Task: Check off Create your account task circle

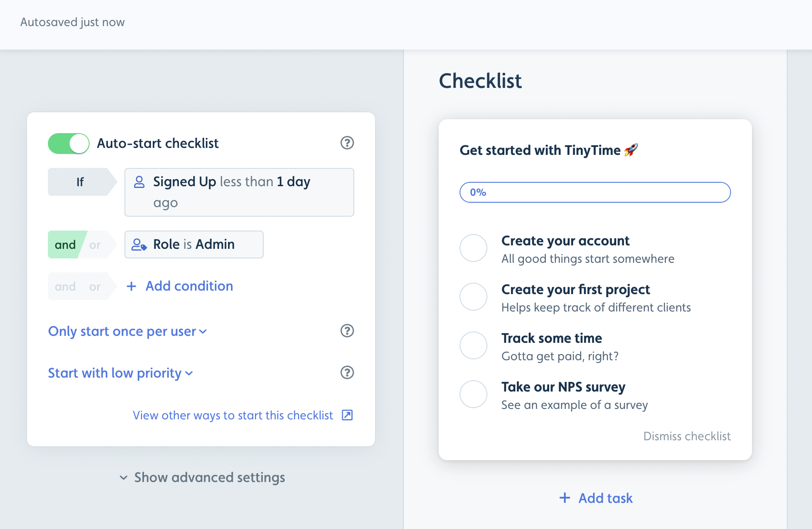Action: pos(473,248)
